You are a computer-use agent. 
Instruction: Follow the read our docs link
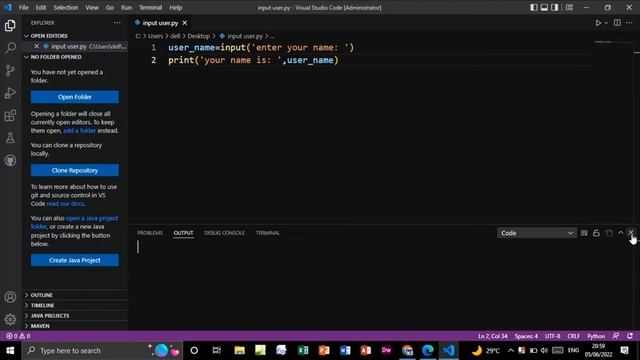coord(65,203)
